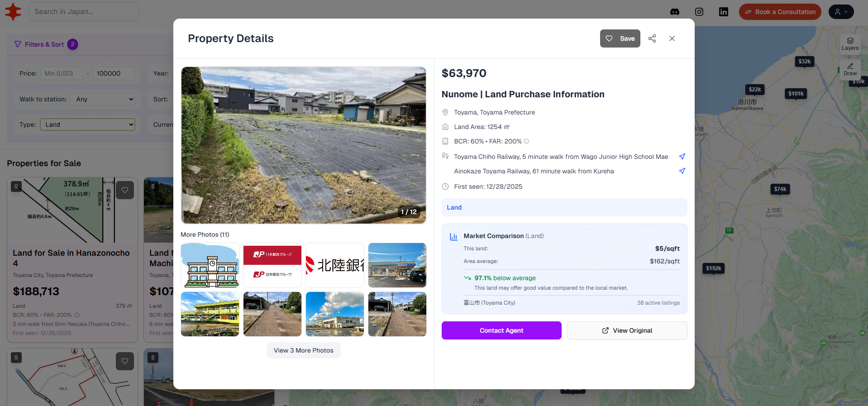Open the Discord community icon
This screenshot has width=868, height=406.
tap(675, 12)
